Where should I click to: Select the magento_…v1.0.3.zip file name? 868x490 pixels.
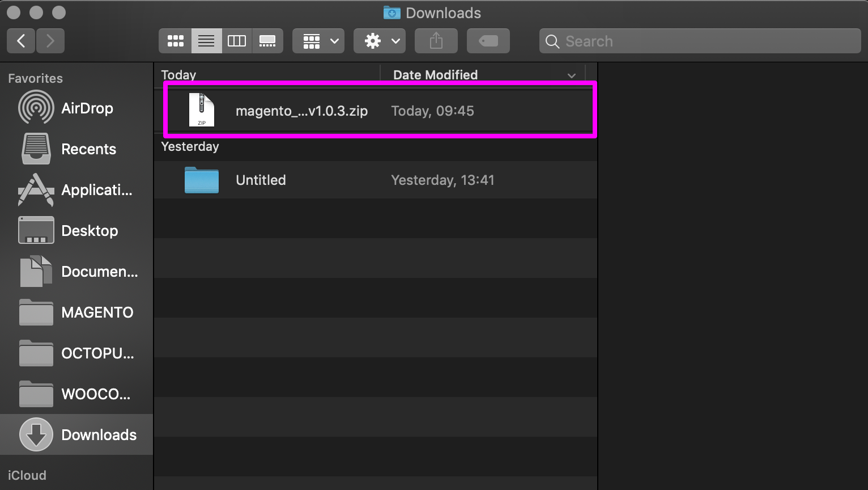coord(301,111)
